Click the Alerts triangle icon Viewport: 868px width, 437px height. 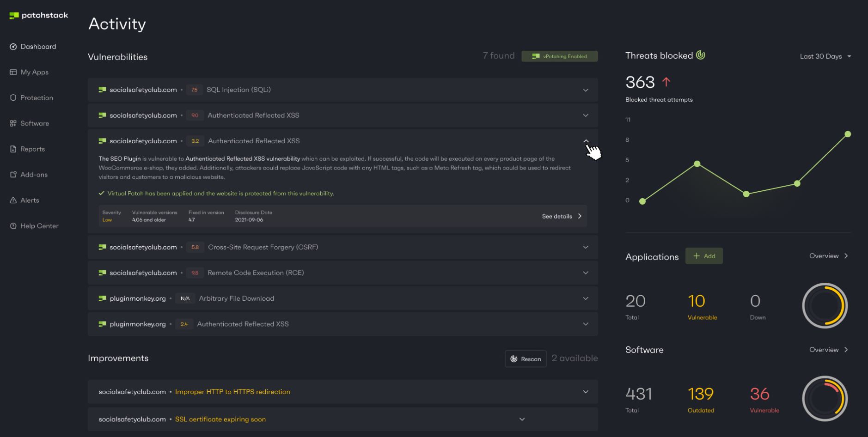pos(13,200)
